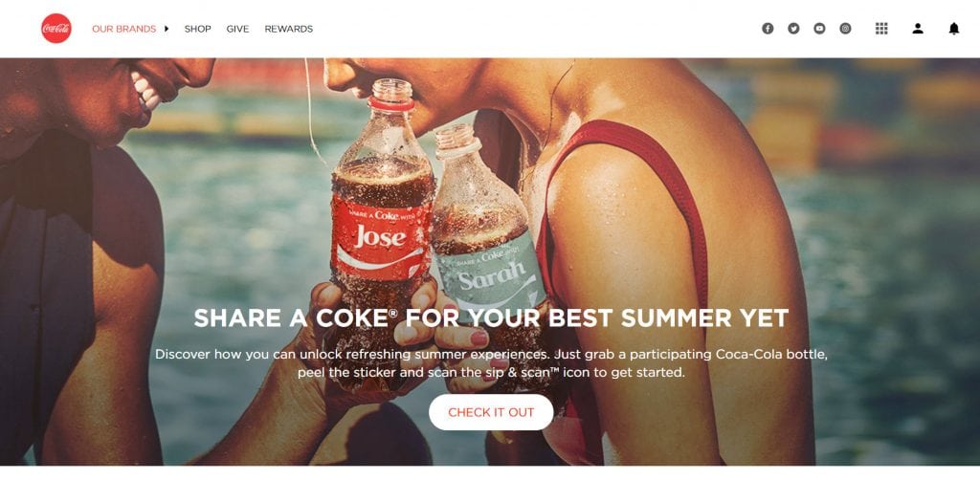Click the Check It Out button

coord(491,412)
